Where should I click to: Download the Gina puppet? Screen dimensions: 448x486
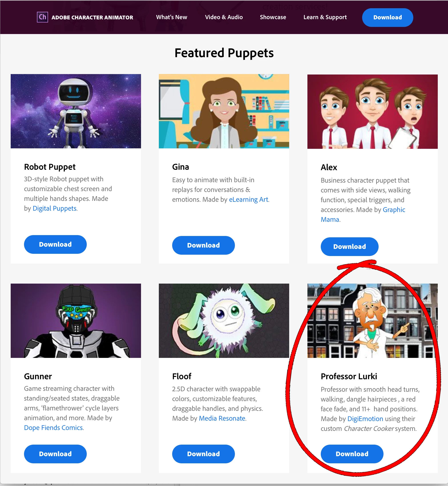(x=203, y=245)
